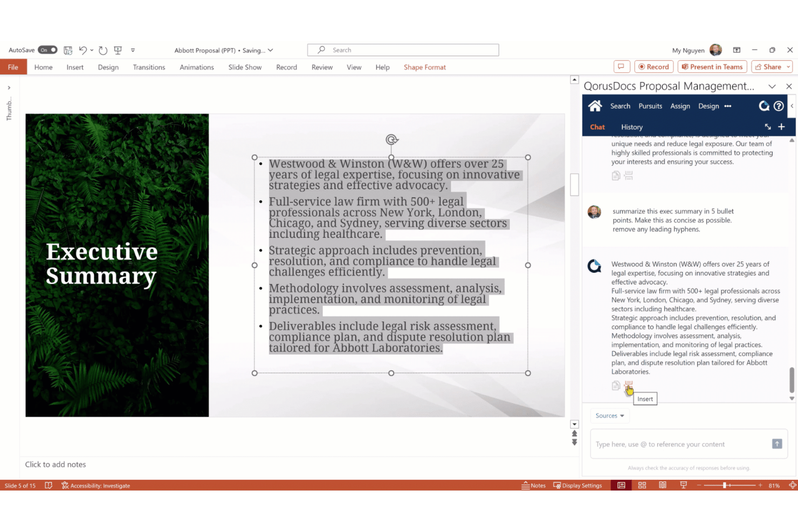
Task: Open the more options ellipsis in QorusDocs
Action: [x=728, y=106]
